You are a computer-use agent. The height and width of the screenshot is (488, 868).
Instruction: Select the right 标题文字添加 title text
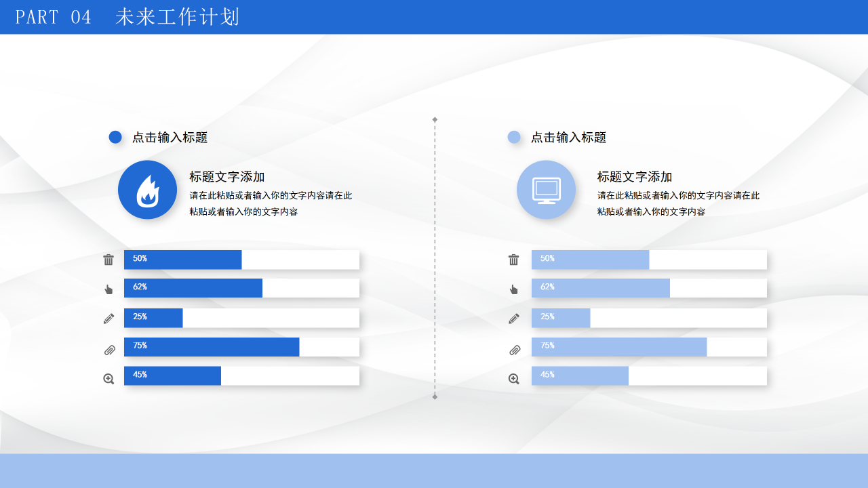634,176
